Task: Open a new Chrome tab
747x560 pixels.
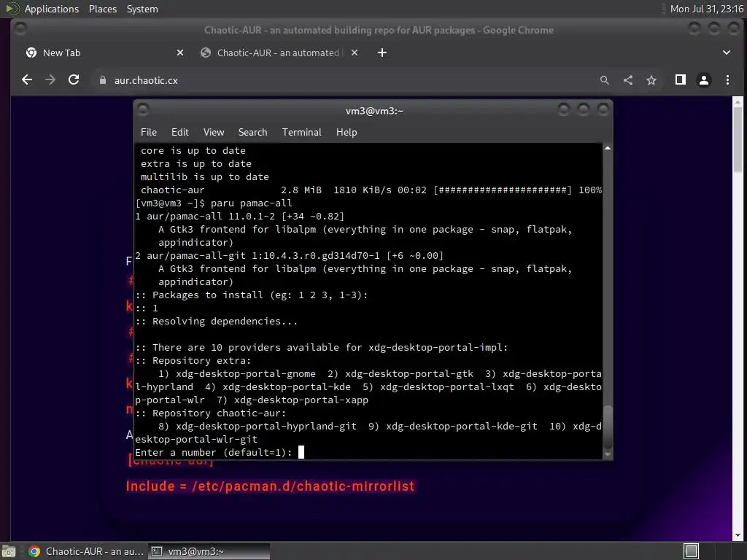Action: (382, 52)
